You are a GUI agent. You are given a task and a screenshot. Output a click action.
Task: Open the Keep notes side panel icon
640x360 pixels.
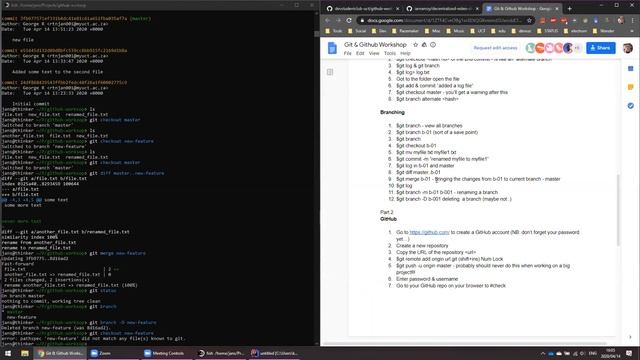[x=631, y=87]
